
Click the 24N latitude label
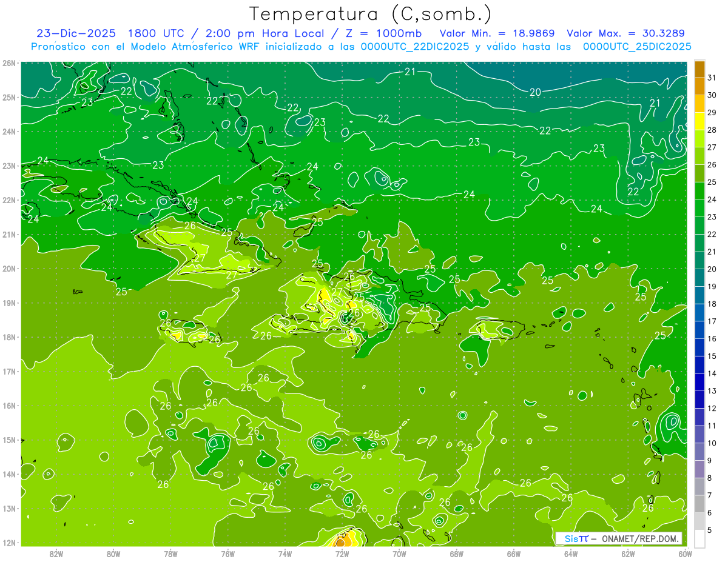[x=8, y=132]
